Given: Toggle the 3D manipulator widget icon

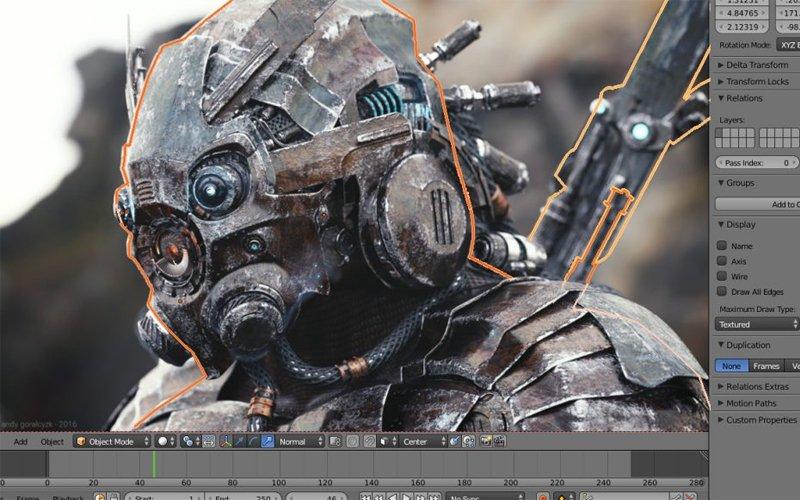Looking at the screenshot, I should coord(225,441).
